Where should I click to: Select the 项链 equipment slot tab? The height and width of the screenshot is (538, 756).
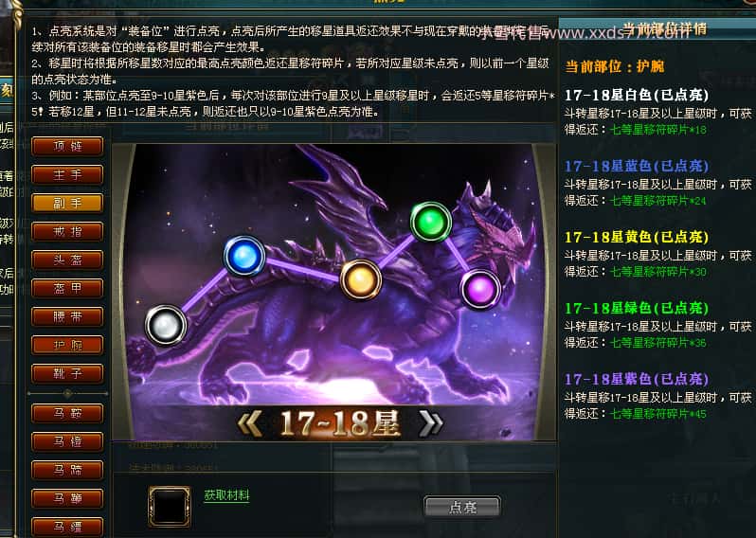[67, 146]
